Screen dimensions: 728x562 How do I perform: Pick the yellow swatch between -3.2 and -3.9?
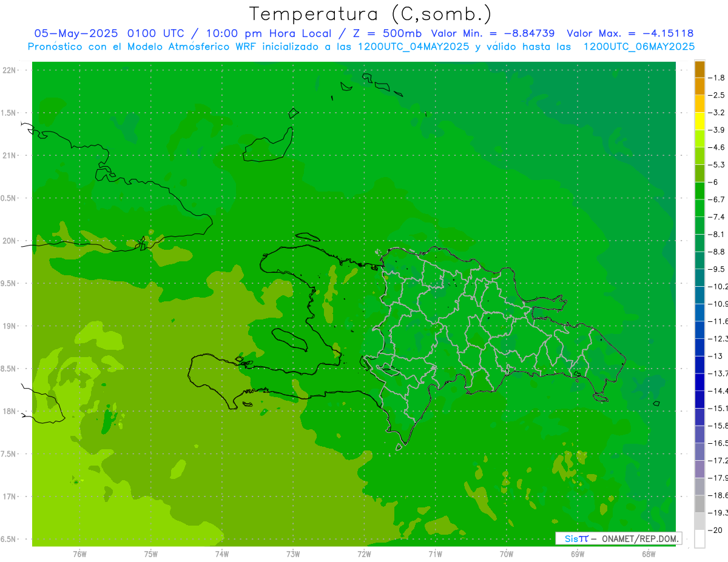[x=699, y=121]
